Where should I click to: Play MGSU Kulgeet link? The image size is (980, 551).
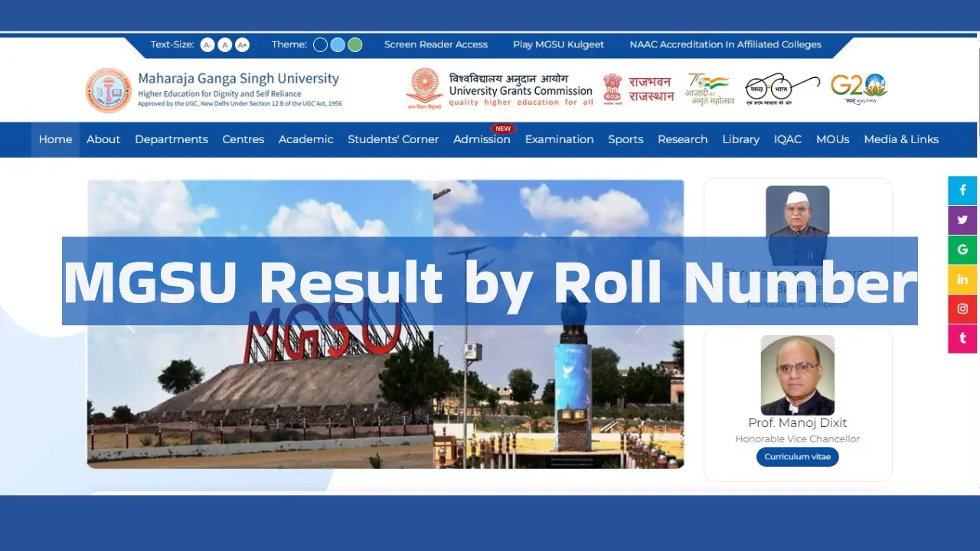[558, 44]
